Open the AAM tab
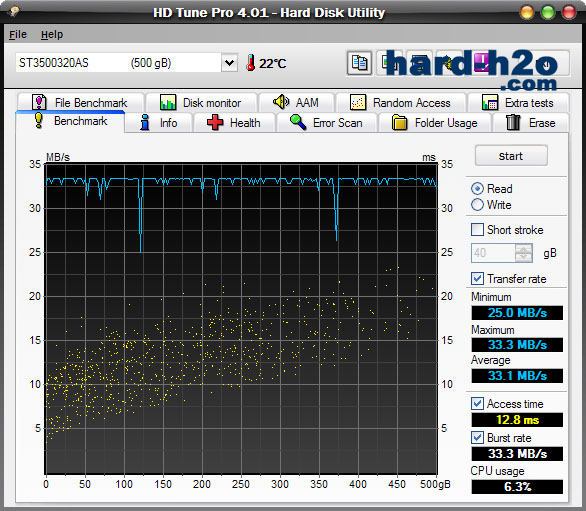The image size is (586, 511). 296,102
